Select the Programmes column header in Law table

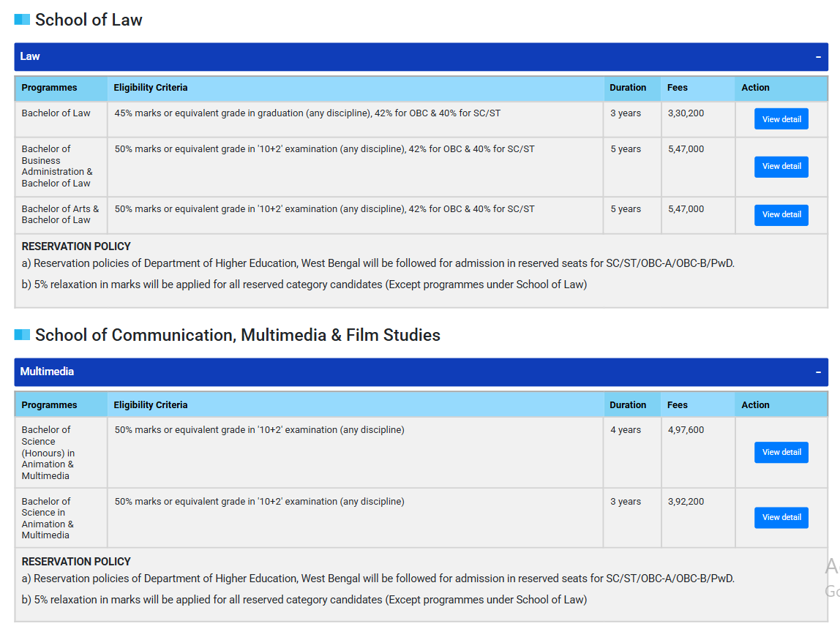click(x=49, y=88)
